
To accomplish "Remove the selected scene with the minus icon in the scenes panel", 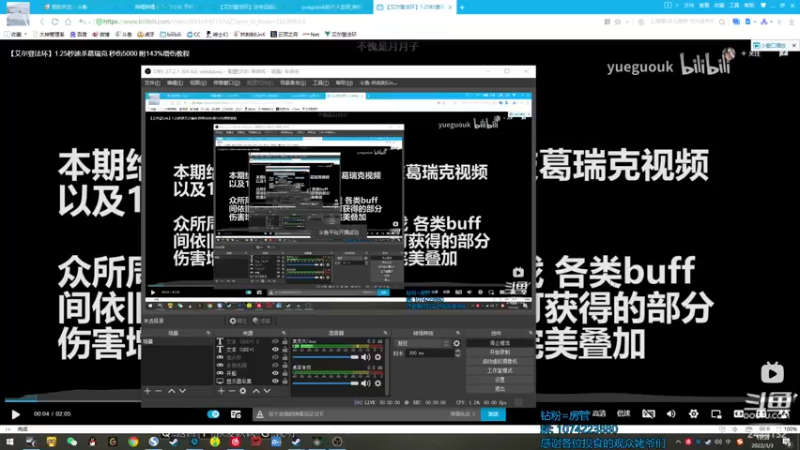I will pos(159,391).
